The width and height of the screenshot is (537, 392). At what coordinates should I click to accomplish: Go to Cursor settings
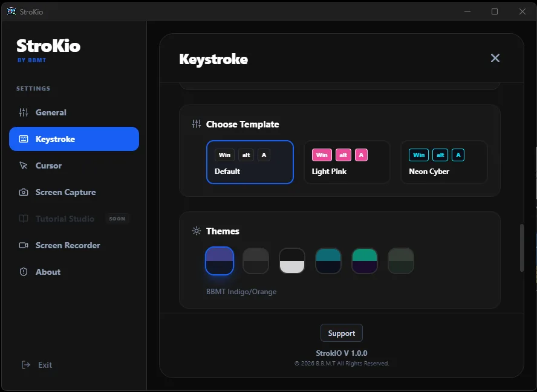(74, 165)
